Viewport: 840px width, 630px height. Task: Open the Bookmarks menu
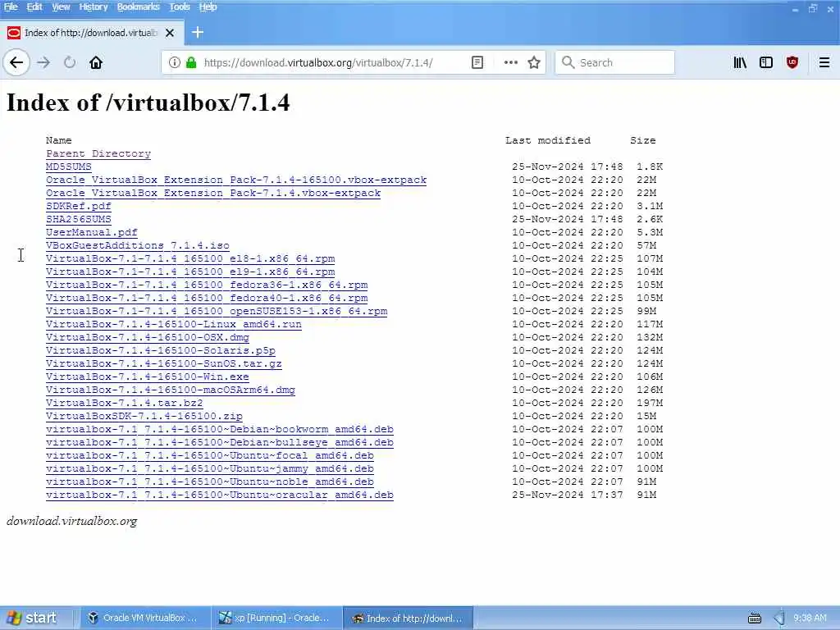click(138, 7)
